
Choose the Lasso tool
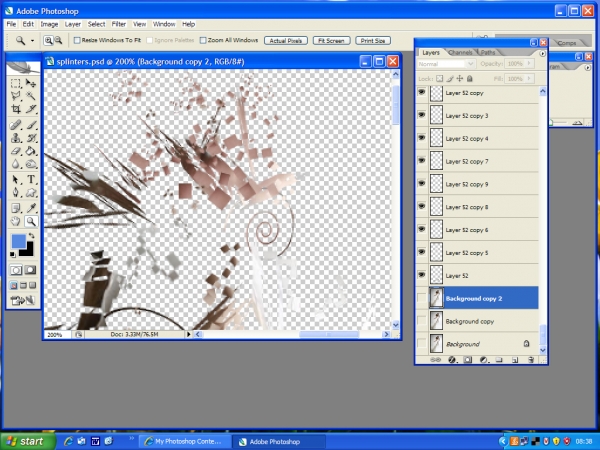16,96
